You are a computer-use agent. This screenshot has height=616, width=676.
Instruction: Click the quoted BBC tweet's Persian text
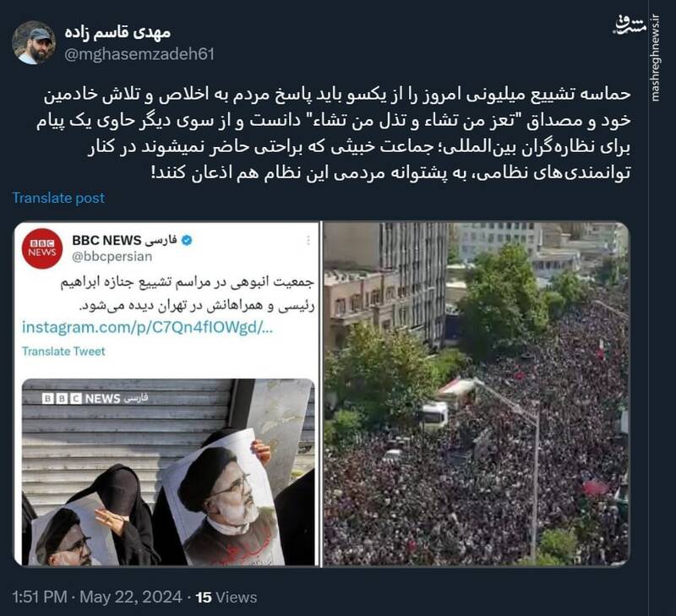click(x=187, y=294)
